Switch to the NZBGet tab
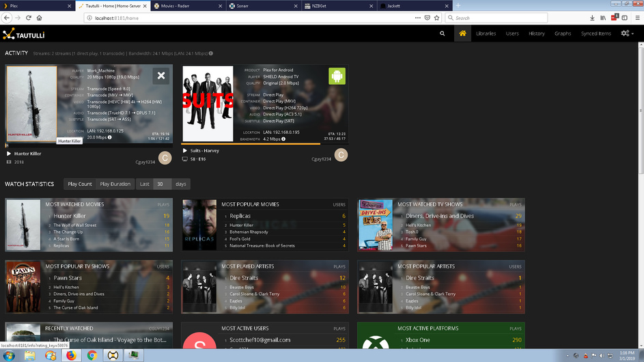Screen dimensions: 644x362 click(339, 5)
